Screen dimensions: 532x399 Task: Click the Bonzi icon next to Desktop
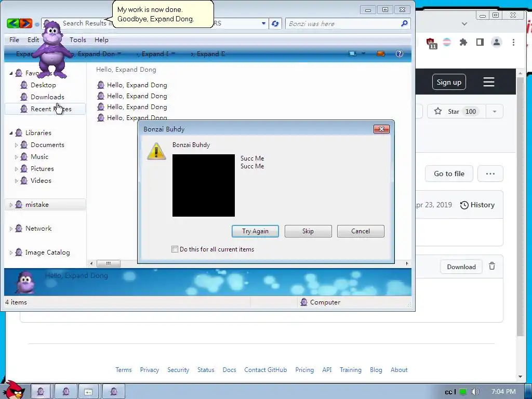[24, 85]
